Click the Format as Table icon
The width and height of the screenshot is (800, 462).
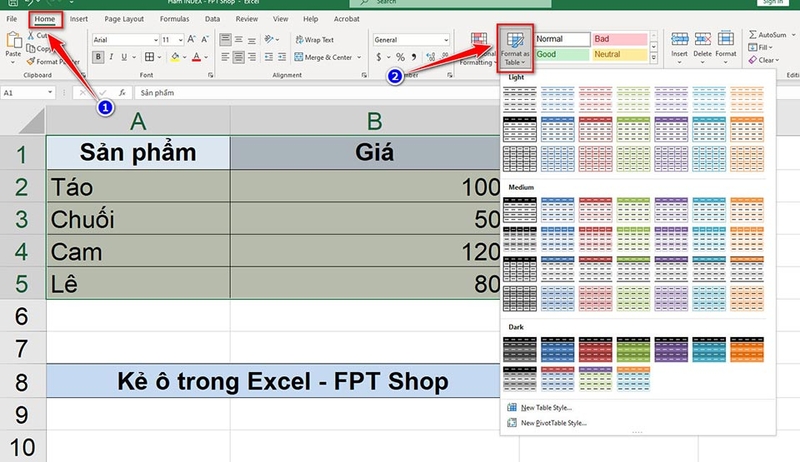pos(515,40)
